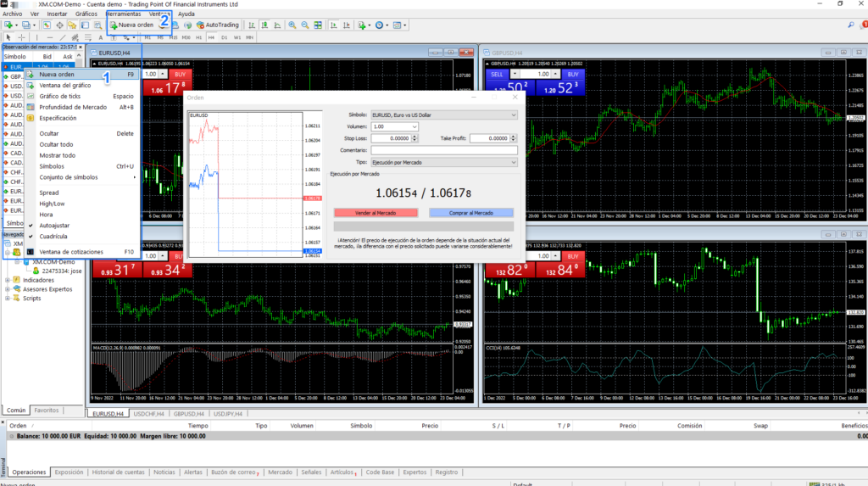Open the Volumen dropdown in Orden dialog
Image resolution: width=868 pixels, height=486 pixels.
(414, 127)
